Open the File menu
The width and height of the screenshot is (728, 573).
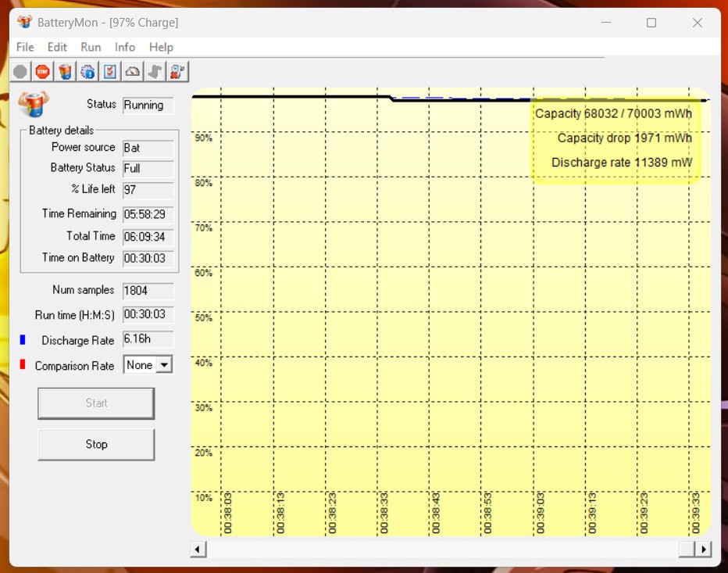point(25,47)
